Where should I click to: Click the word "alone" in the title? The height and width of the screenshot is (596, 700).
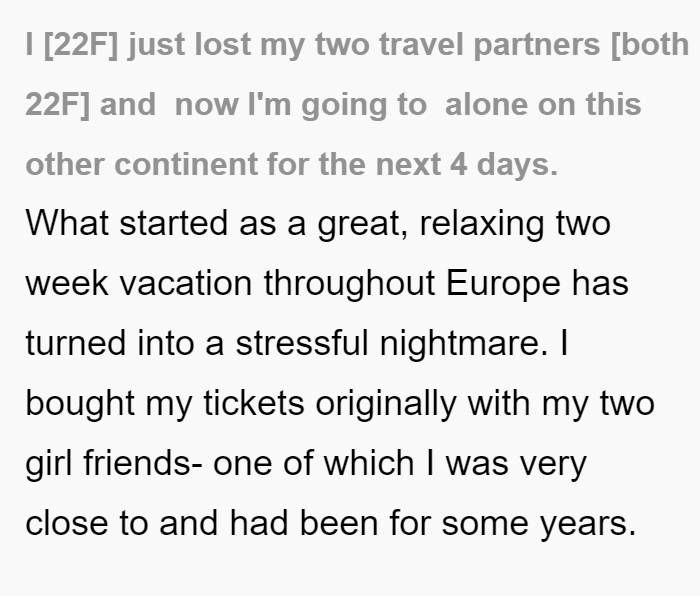(487, 104)
